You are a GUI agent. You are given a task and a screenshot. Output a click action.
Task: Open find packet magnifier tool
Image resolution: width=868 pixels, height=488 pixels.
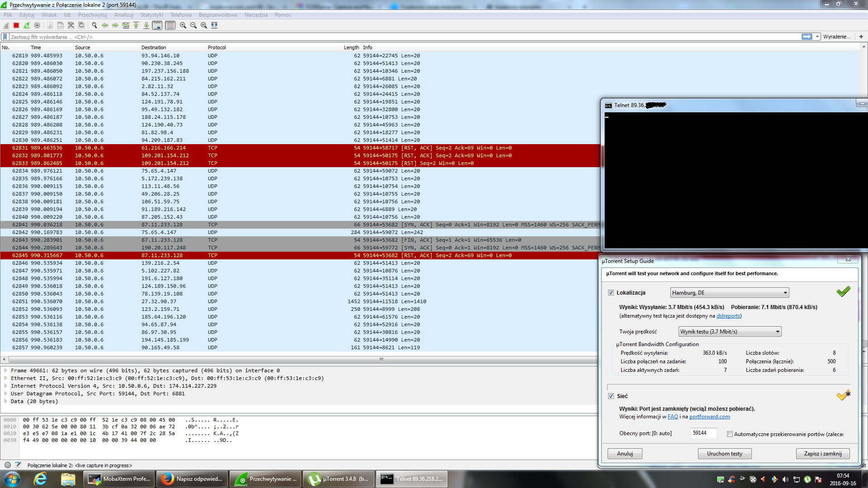94,25
